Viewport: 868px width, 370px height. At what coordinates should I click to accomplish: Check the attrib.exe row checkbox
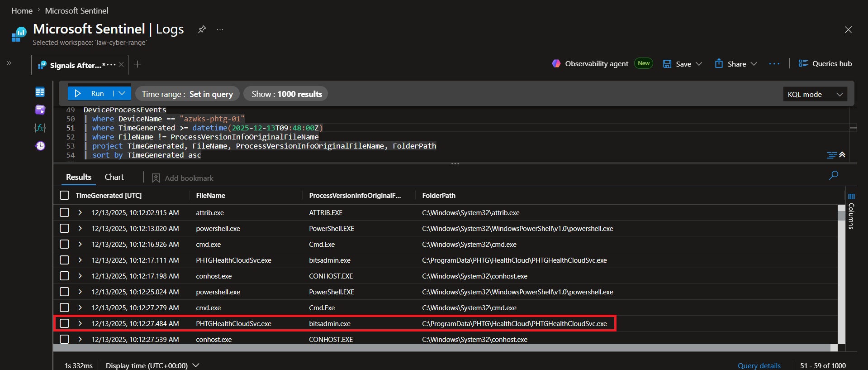point(65,212)
